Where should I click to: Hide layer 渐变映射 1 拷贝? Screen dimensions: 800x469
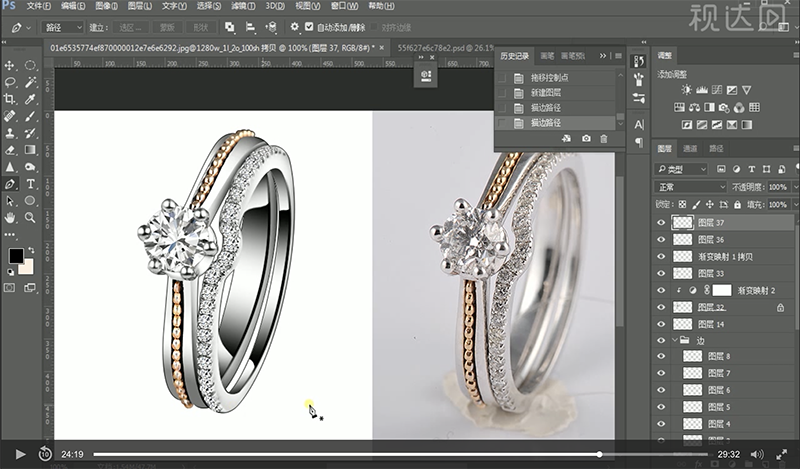[661, 256]
